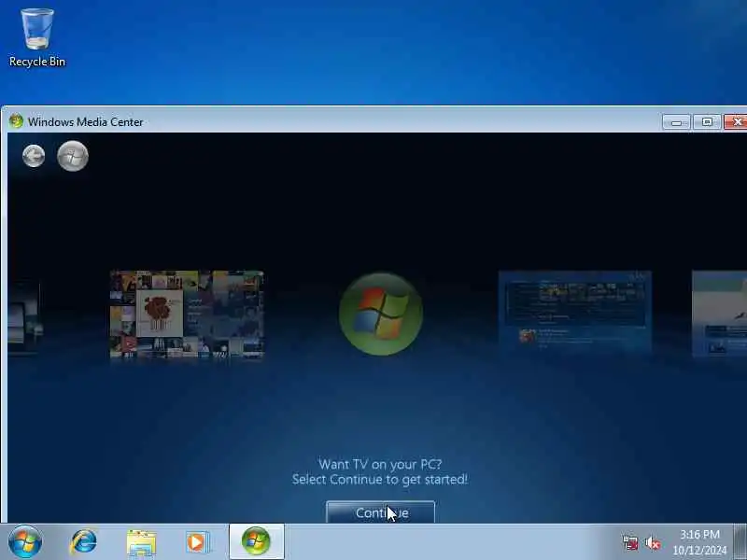The width and height of the screenshot is (747, 560).
Task: Open the Recycle Bin on desktop
Action: (36, 38)
